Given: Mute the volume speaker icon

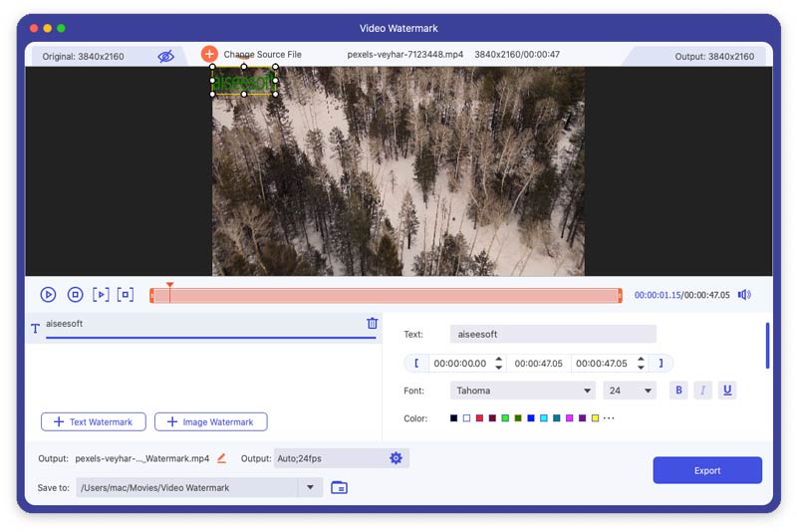Looking at the screenshot, I should coord(744,295).
